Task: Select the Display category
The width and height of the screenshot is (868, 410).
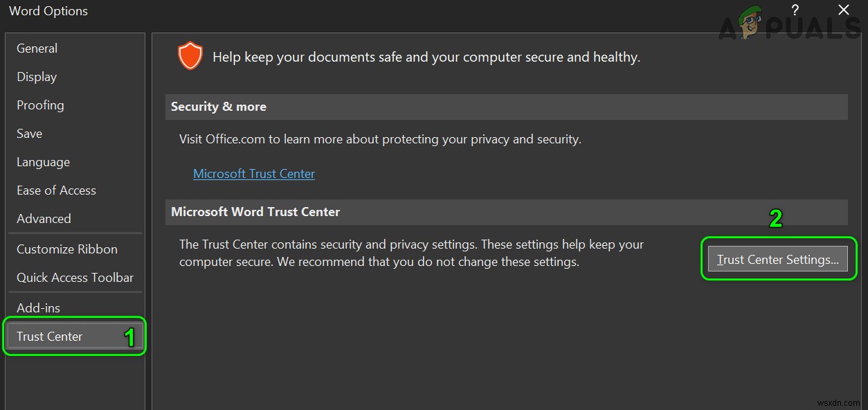Action: (37, 77)
